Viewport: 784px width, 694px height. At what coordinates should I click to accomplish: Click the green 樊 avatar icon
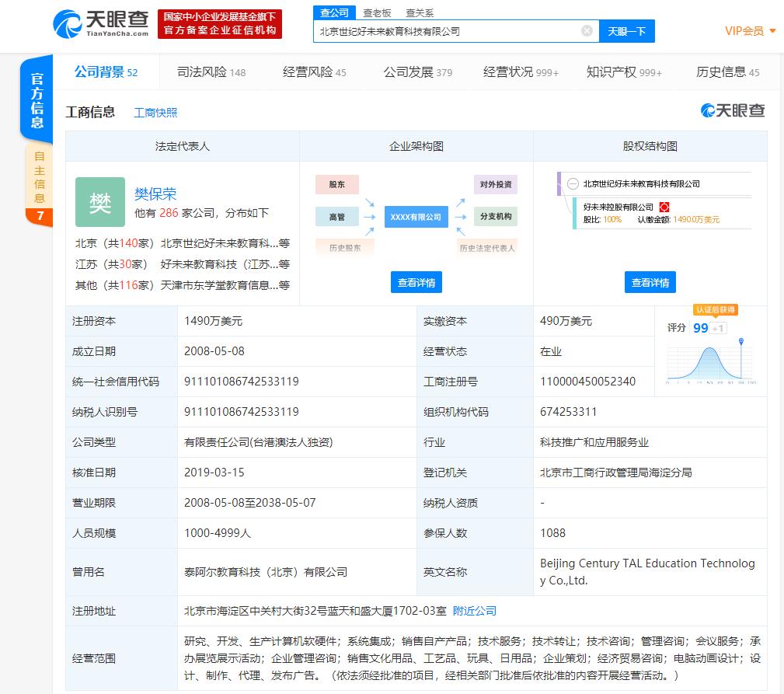[x=100, y=202]
